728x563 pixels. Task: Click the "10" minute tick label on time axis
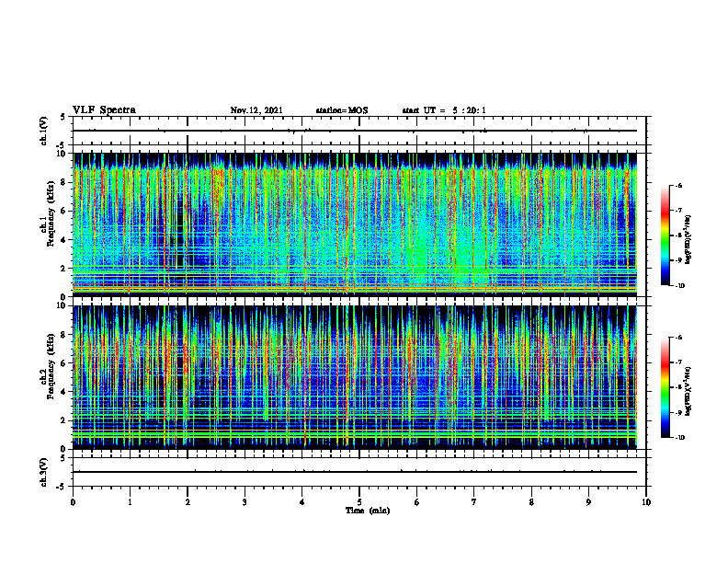646,501
